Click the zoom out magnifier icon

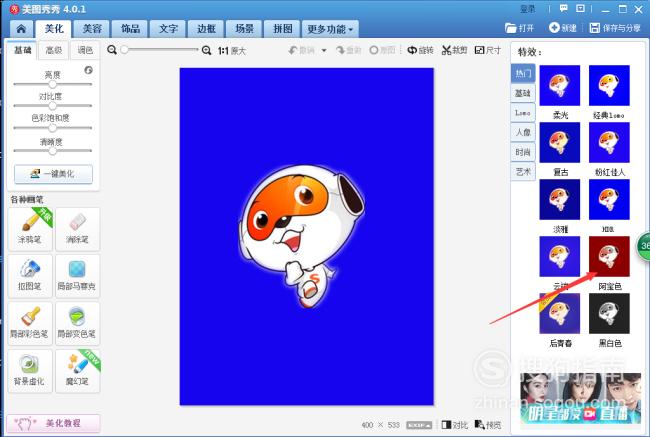coord(112,50)
